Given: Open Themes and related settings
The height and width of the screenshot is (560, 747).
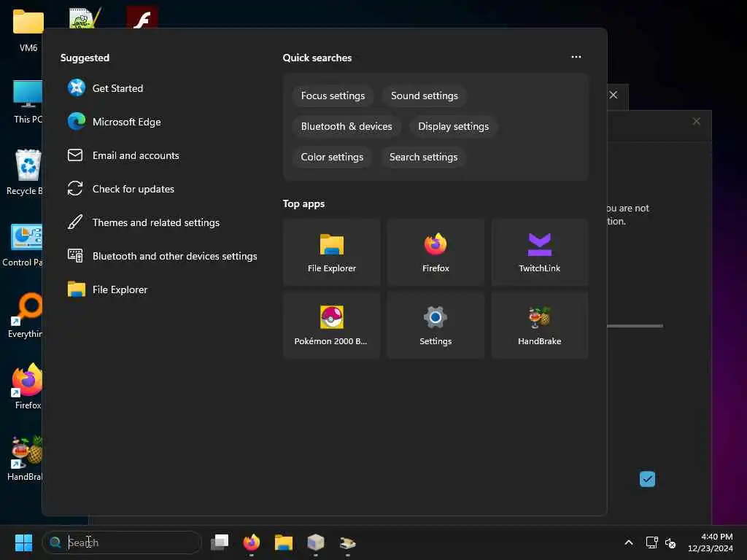Looking at the screenshot, I should [143, 222].
